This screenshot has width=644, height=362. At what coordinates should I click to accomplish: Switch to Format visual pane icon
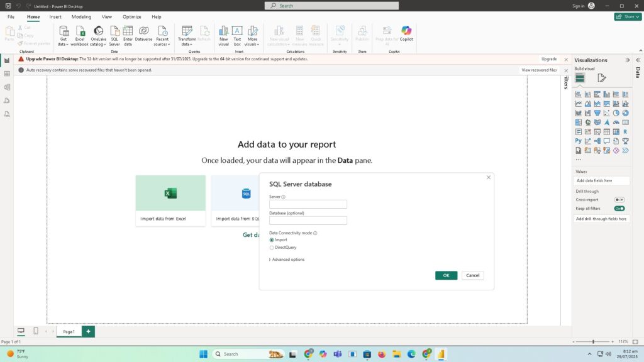602,78
